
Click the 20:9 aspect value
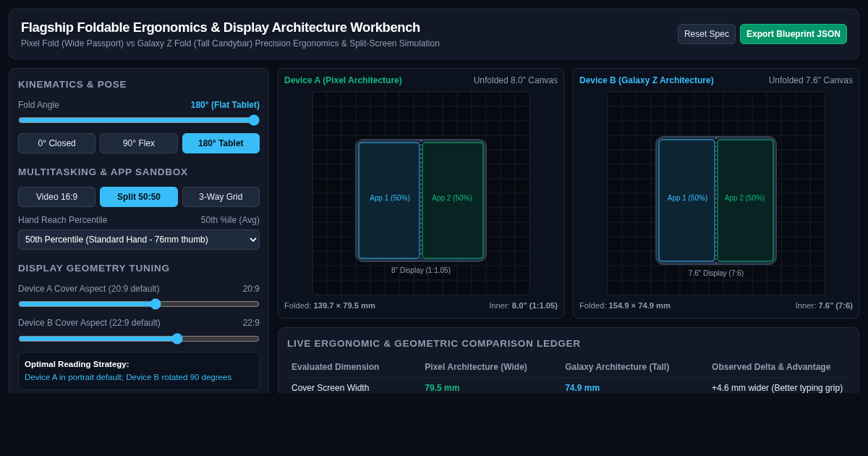coord(251,289)
